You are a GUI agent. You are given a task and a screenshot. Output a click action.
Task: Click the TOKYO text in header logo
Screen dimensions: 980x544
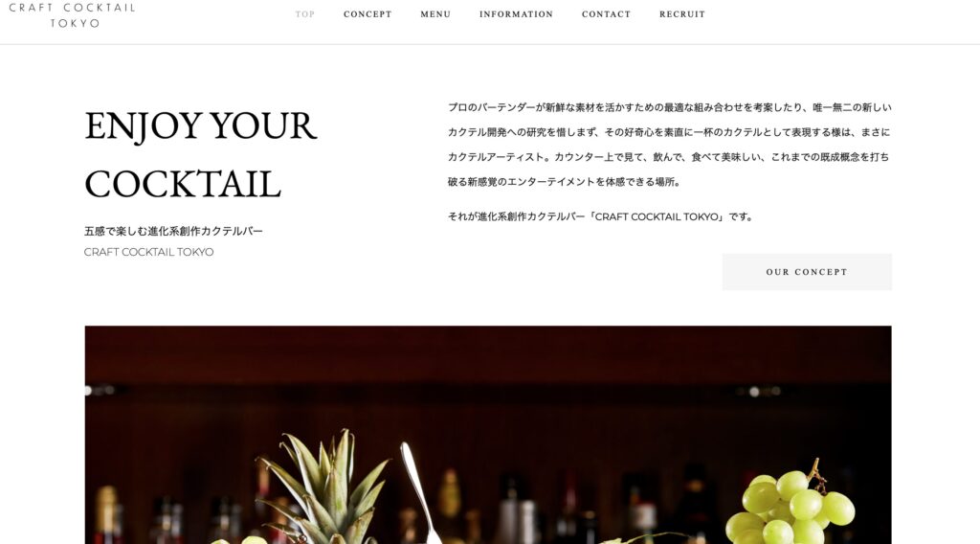(x=75, y=24)
